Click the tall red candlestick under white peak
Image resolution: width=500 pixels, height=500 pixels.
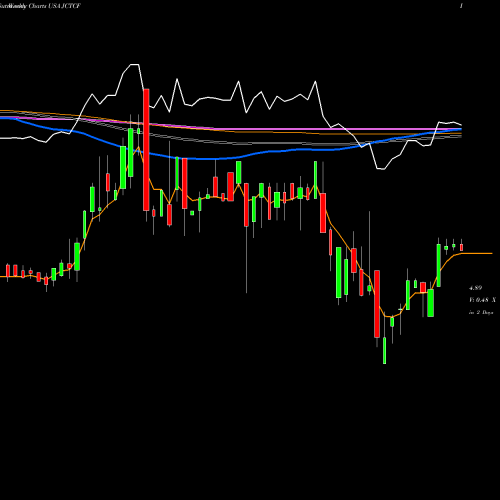[146, 150]
